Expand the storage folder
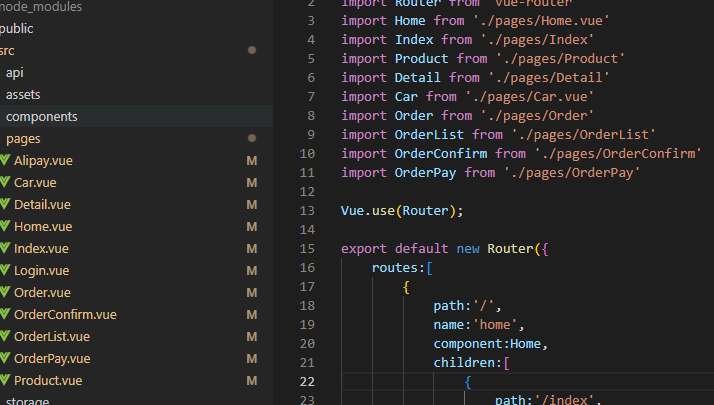 pos(27,400)
